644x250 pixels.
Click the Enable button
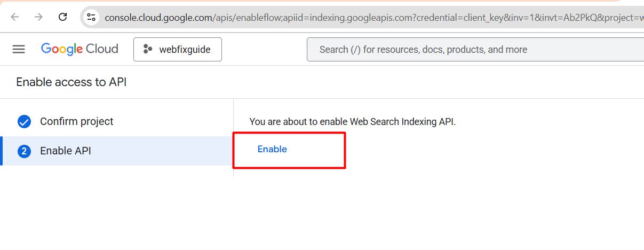(x=272, y=149)
